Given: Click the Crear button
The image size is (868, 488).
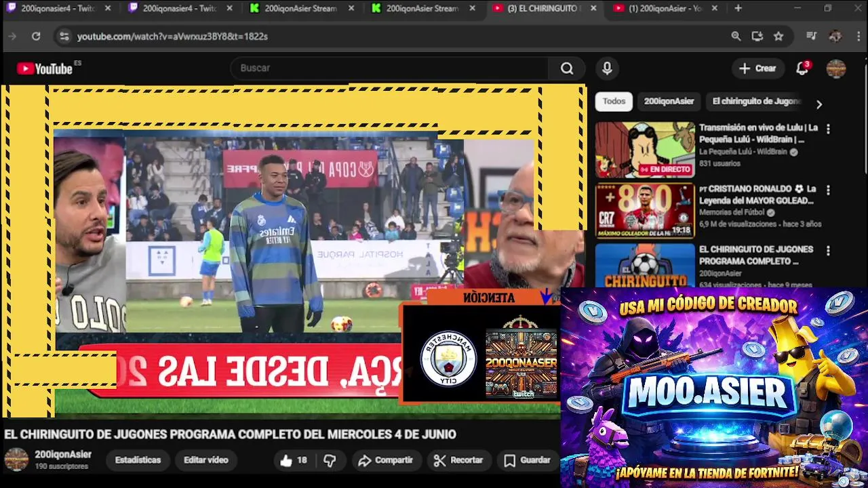Looking at the screenshot, I should [757, 68].
